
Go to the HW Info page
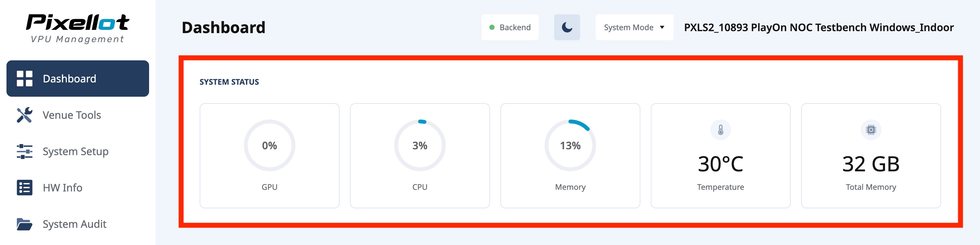coord(63,188)
